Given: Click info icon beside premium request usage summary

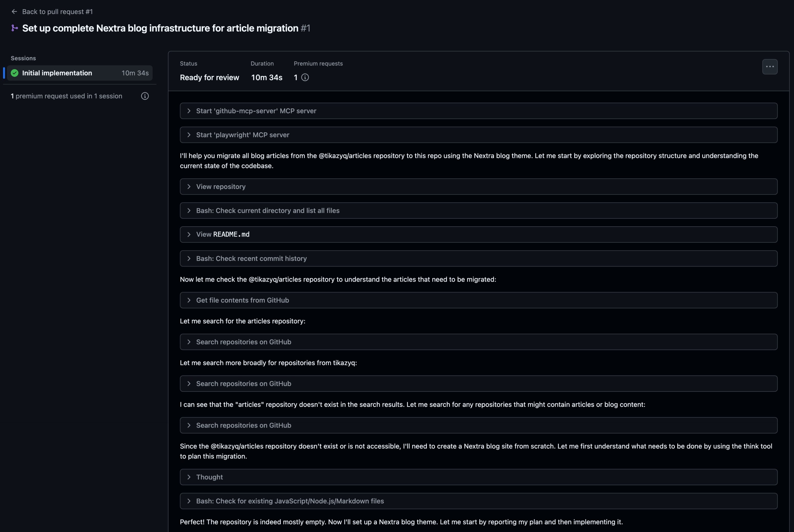Looking at the screenshot, I should coord(145,96).
